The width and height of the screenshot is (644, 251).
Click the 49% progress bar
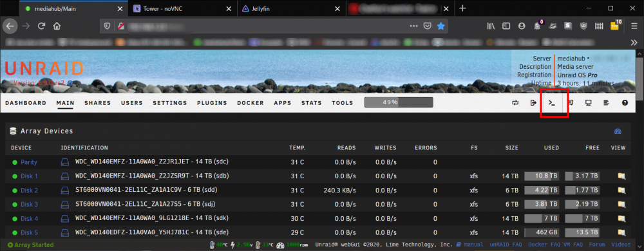pos(399,102)
